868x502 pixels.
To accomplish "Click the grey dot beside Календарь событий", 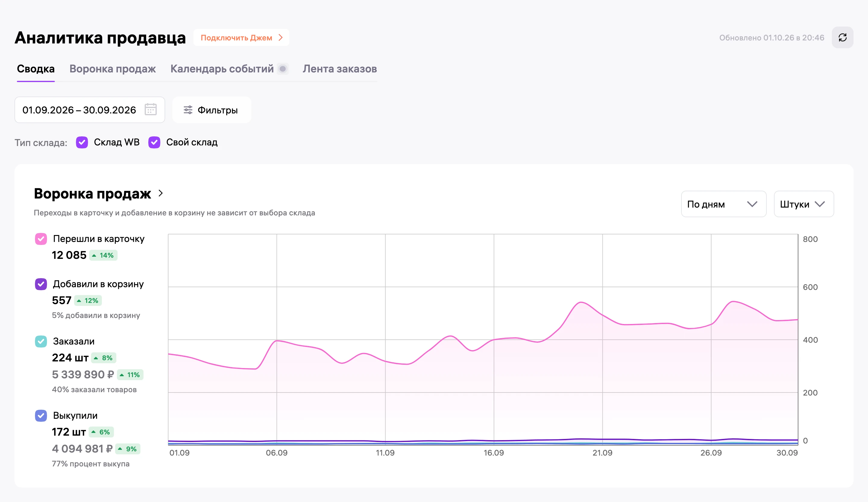I will pos(282,69).
